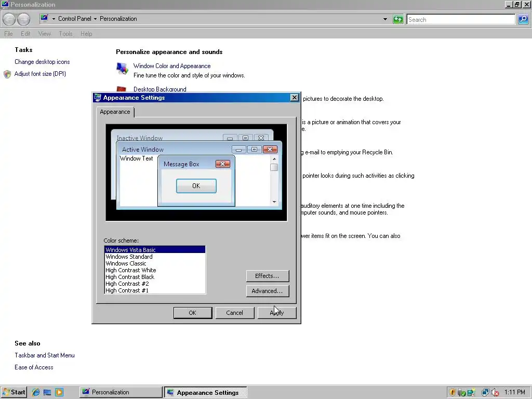532x399 pixels.
Task: Open the Effects... dialog
Action: pyautogui.click(x=268, y=276)
